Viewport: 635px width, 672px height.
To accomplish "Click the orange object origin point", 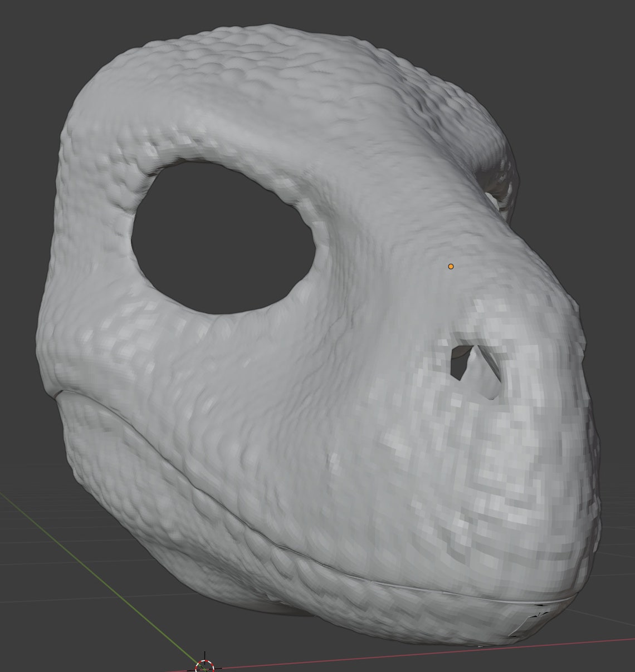I will (450, 267).
